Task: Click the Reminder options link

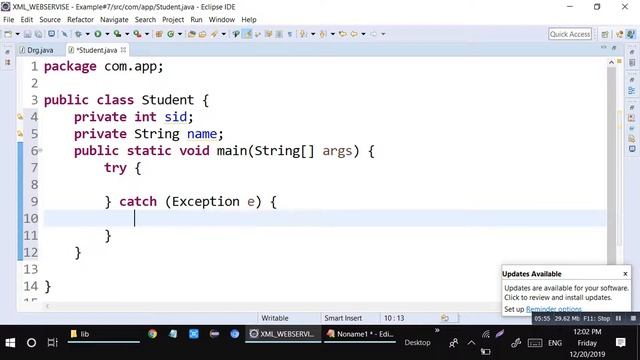Action: (553, 309)
